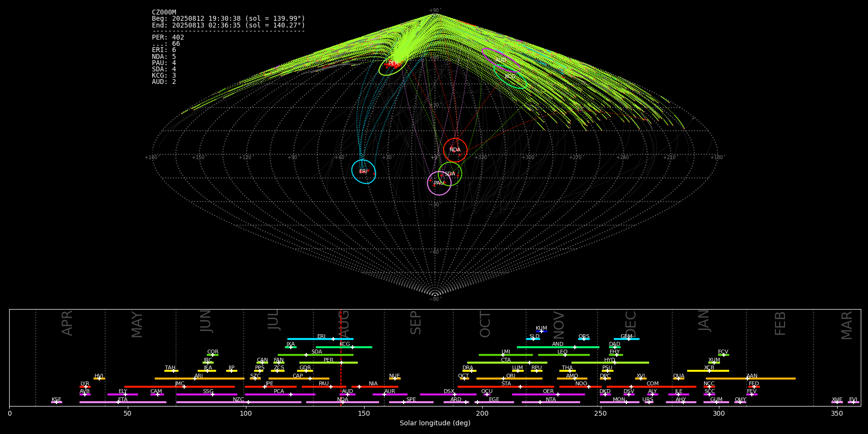Click the STA shower bar in timeline
868x434 pixels.
click(506, 387)
